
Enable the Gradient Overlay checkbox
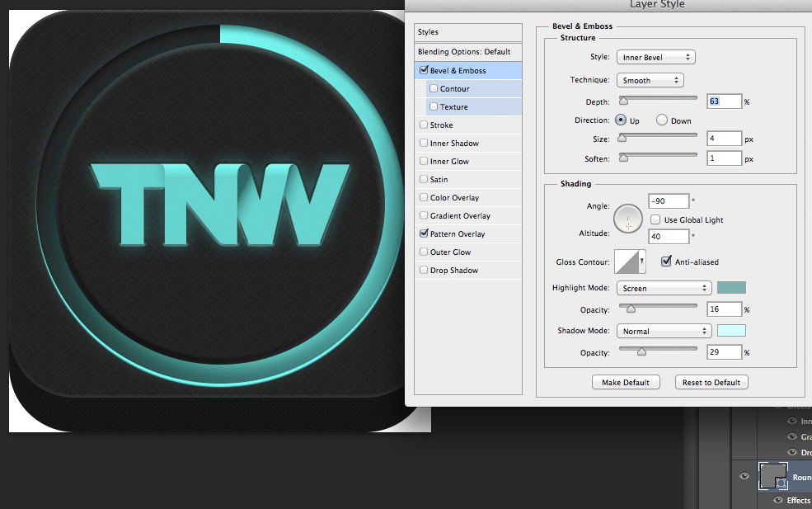click(424, 215)
